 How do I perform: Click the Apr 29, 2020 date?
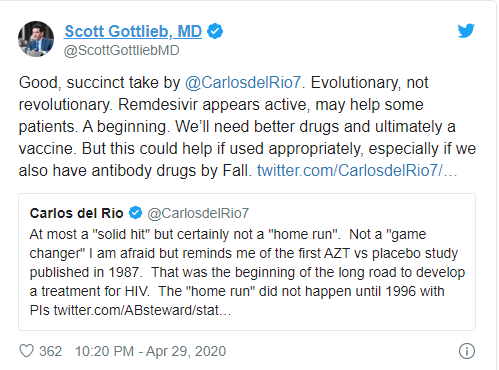click(x=186, y=351)
